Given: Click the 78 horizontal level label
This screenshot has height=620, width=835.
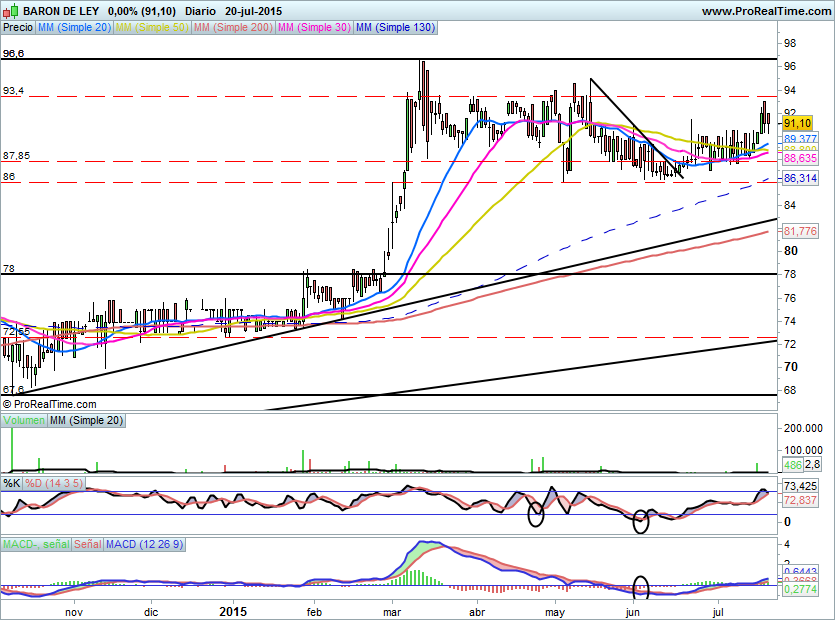Looking at the screenshot, I should click(x=9, y=268).
